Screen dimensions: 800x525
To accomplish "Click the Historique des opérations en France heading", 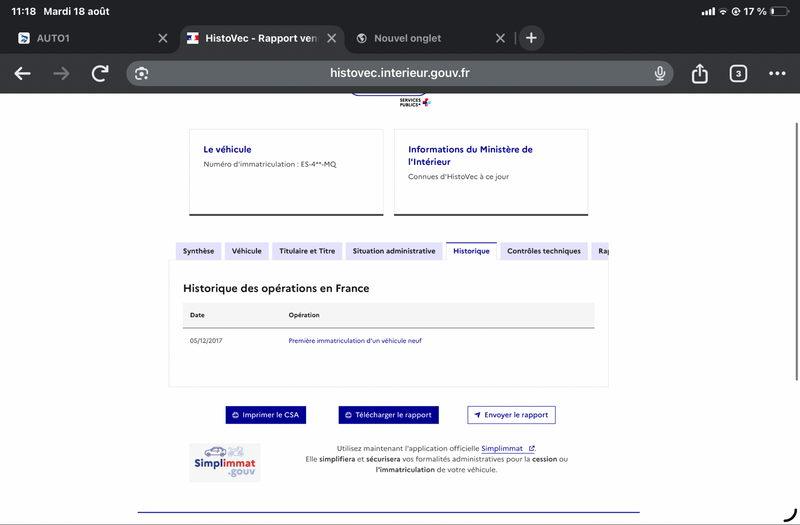I will [x=276, y=288].
